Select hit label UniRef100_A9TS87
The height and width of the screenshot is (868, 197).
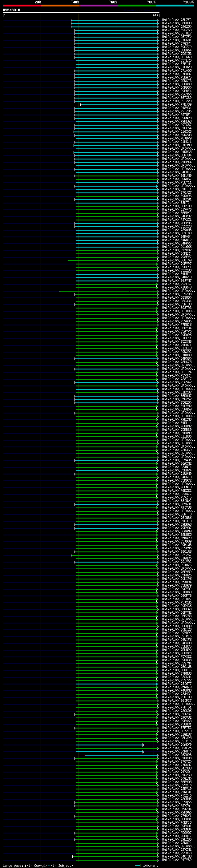pyautogui.click(x=177, y=125)
